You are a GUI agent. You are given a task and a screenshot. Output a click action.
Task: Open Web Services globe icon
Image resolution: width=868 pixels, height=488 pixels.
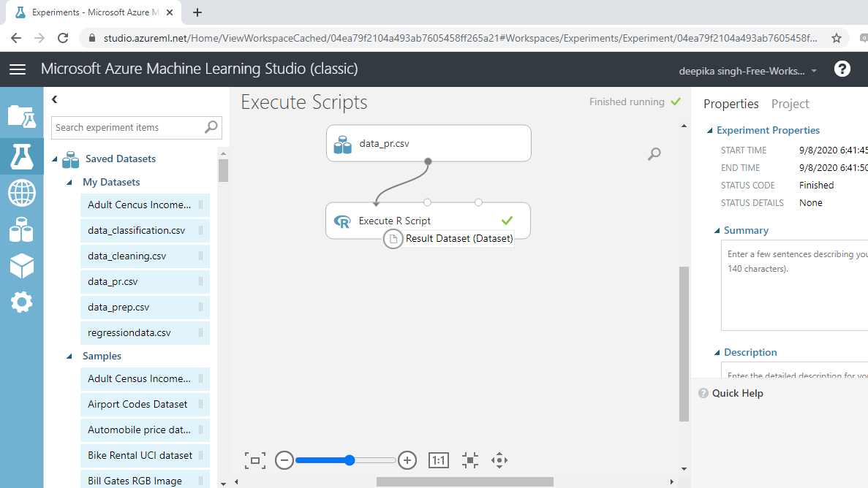tap(22, 193)
